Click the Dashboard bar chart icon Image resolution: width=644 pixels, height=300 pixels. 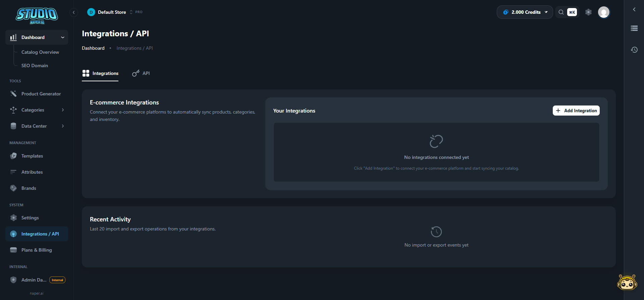13,37
